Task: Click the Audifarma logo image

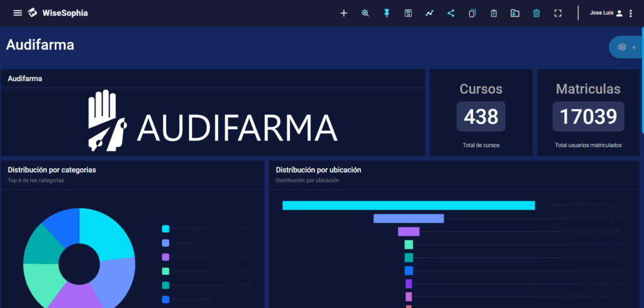Action: pos(213,120)
